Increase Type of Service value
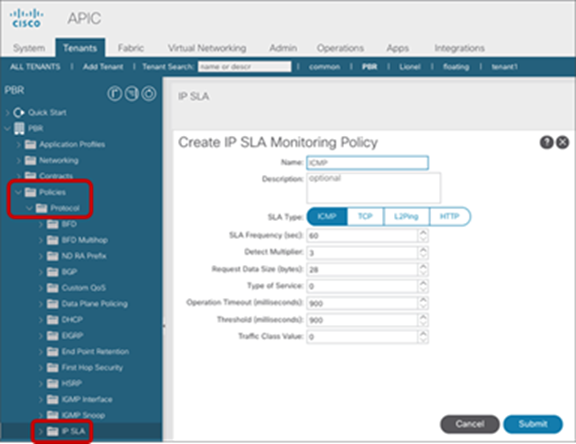The width and height of the screenshot is (576, 444). (x=423, y=283)
